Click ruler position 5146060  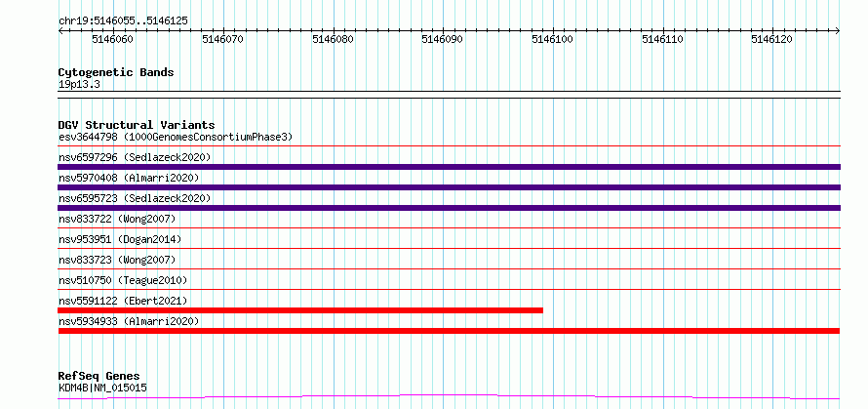tap(112, 39)
